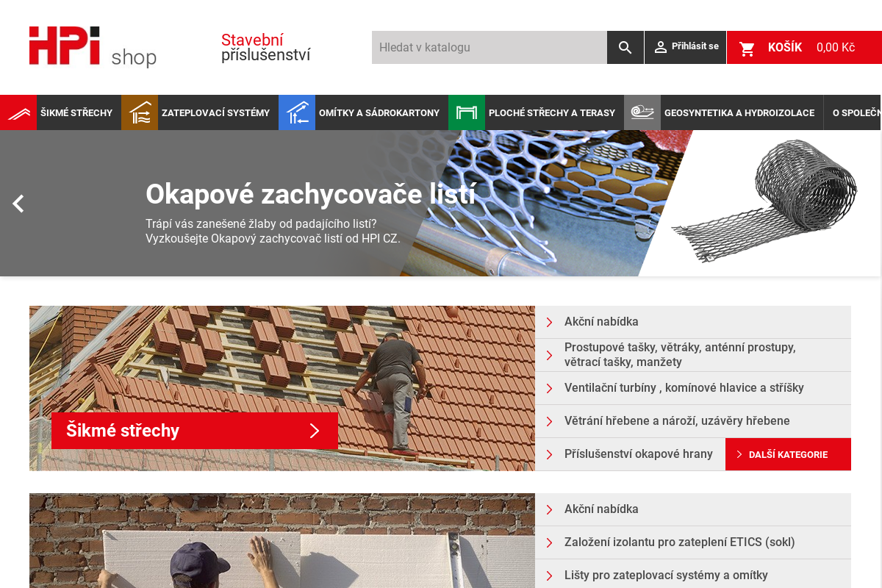Screen dimensions: 882x588
Task: Click the HPI shop logo
Action: (x=93, y=47)
